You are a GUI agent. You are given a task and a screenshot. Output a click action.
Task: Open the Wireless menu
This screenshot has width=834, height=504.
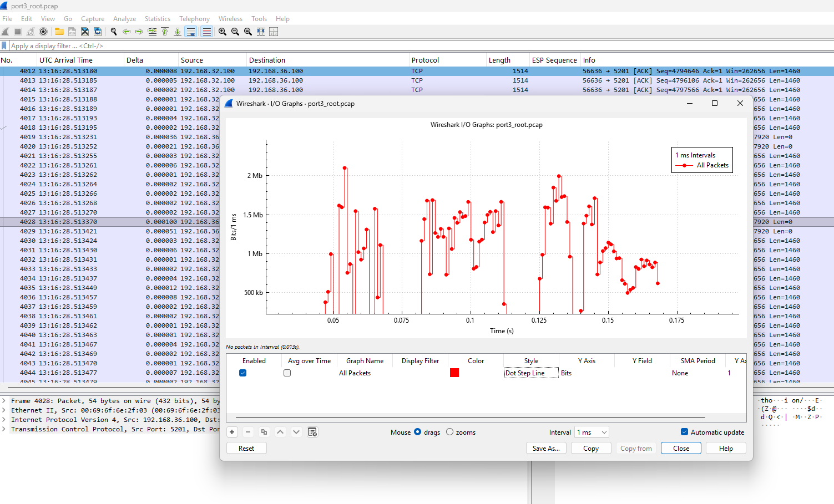pos(230,19)
